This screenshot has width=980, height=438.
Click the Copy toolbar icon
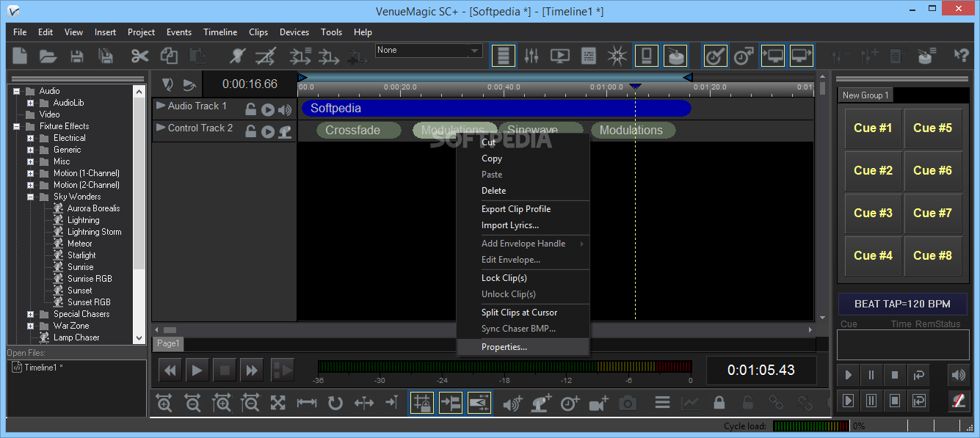pyautogui.click(x=169, y=56)
